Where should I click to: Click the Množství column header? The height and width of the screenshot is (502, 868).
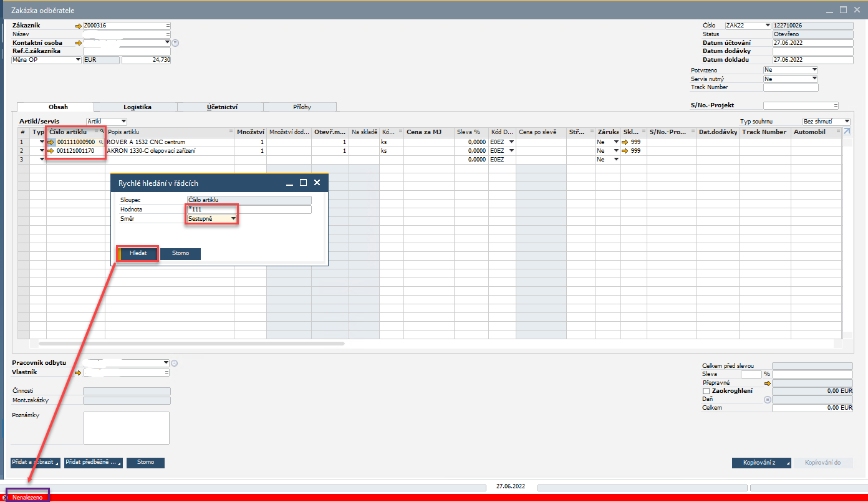[250, 132]
